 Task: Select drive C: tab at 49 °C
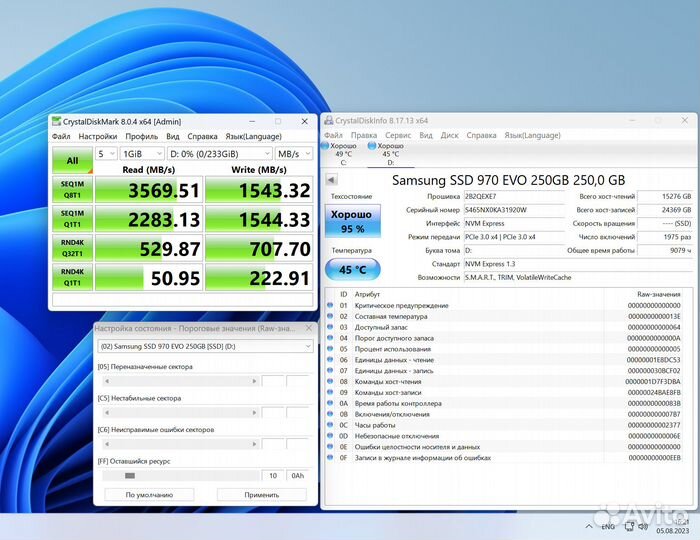342,154
